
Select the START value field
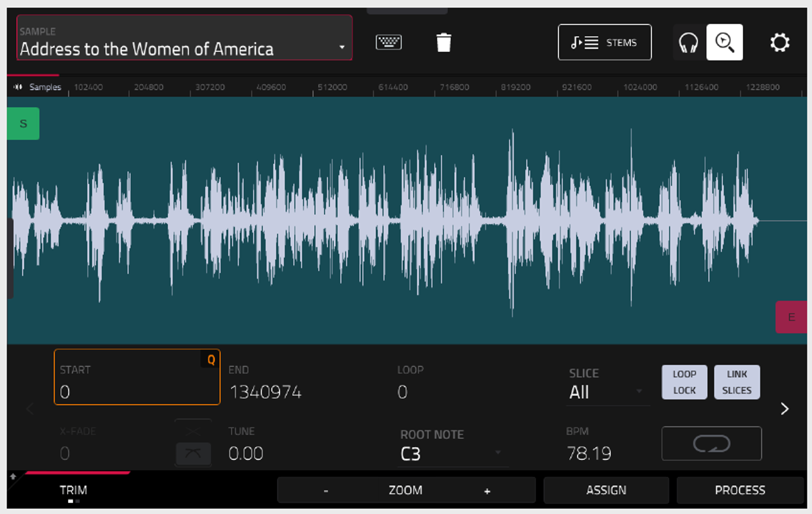[x=137, y=377]
